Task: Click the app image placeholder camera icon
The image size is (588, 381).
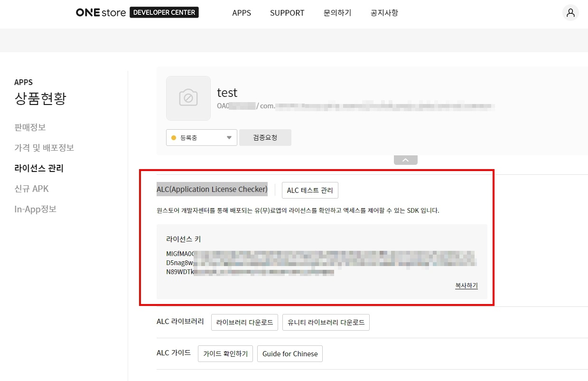Action: (x=188, y=98)
